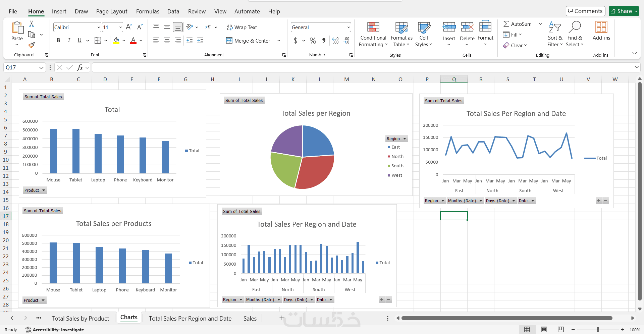The image size is (644, 334).
Task: Expand the Merge & Center dropdown arrow
Action: tap(279, 41)
